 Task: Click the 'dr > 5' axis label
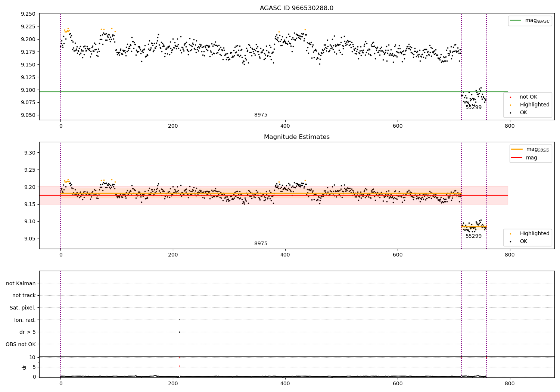[28, 332]
